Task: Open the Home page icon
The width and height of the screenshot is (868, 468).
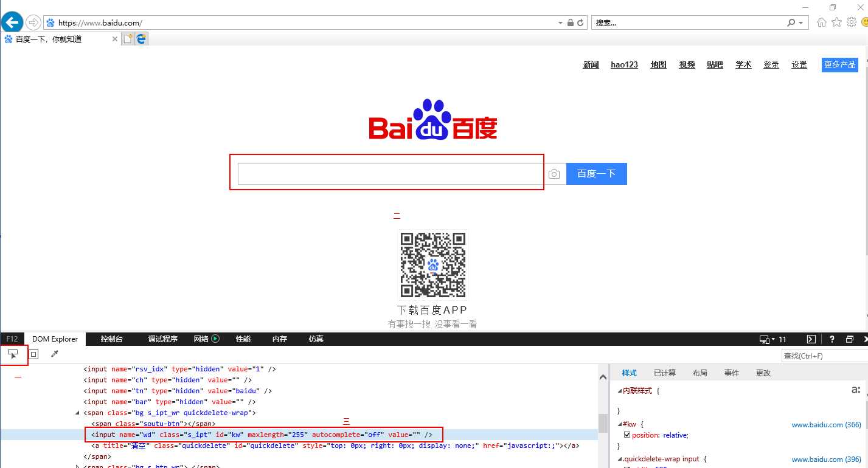Action: [822, 22]
